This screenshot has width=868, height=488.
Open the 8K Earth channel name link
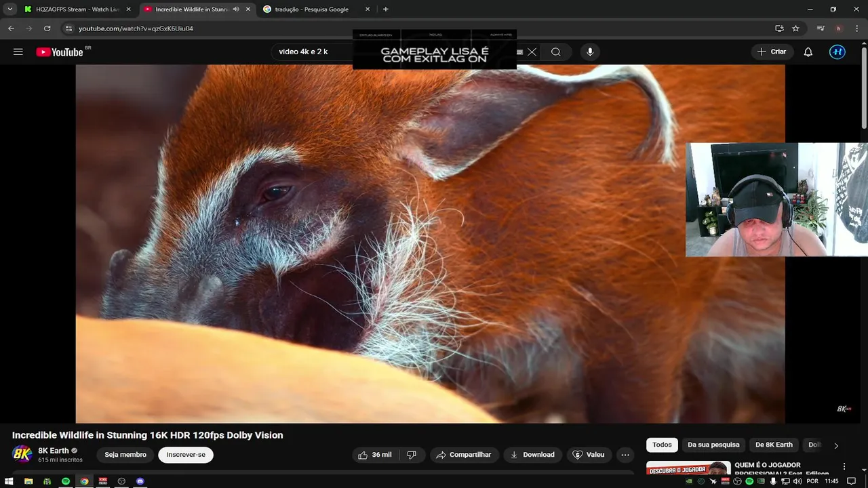[x=54, y=451]
